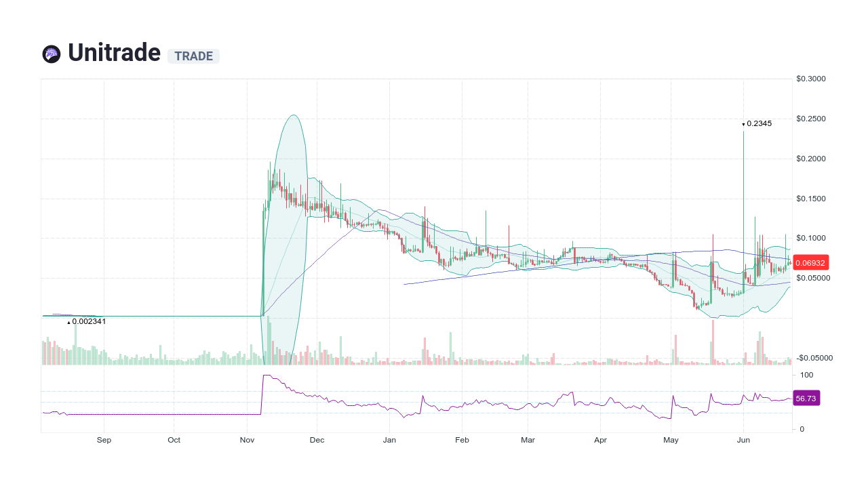Viewport: 868px width, 488px height.
Task: Open the TRADE badge next to the title
Action: coord(193,56)
